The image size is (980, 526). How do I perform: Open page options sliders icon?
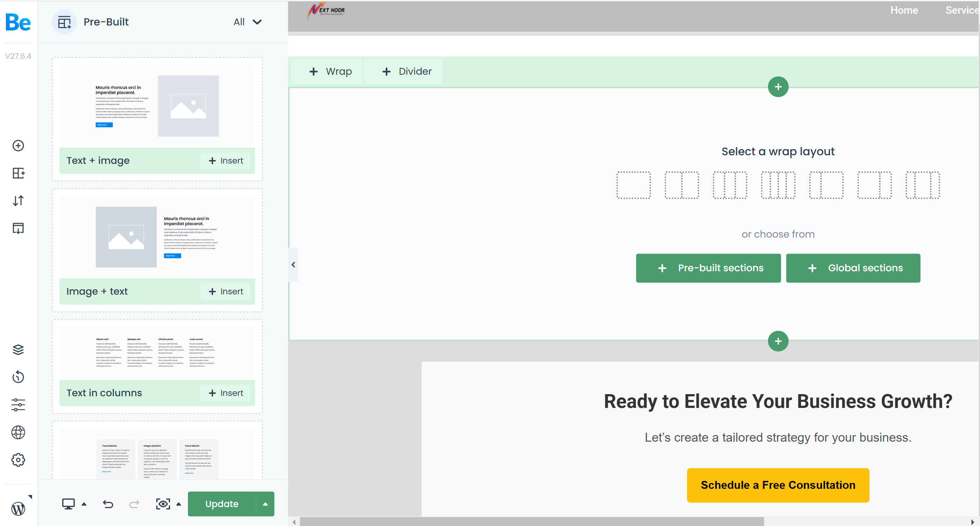pos(18,405)
